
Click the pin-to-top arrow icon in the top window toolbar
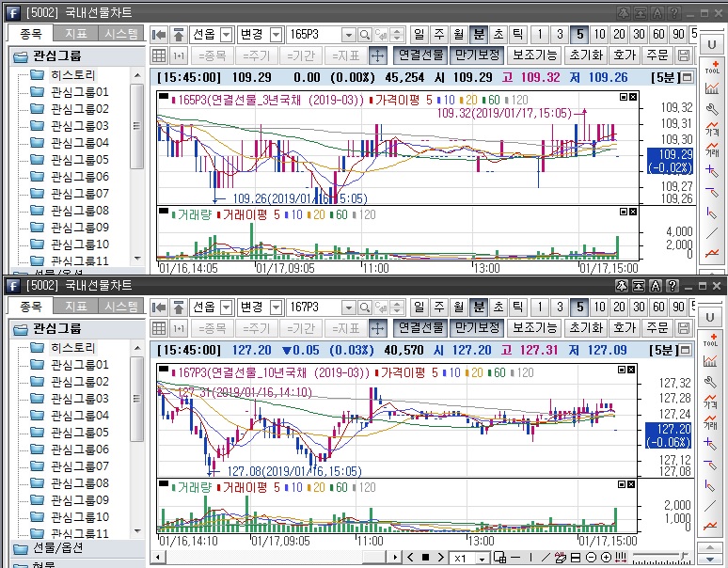[179, 35]
